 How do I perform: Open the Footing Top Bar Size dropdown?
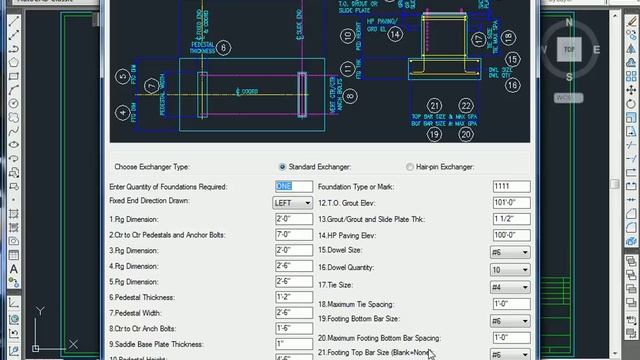point(510,354)
